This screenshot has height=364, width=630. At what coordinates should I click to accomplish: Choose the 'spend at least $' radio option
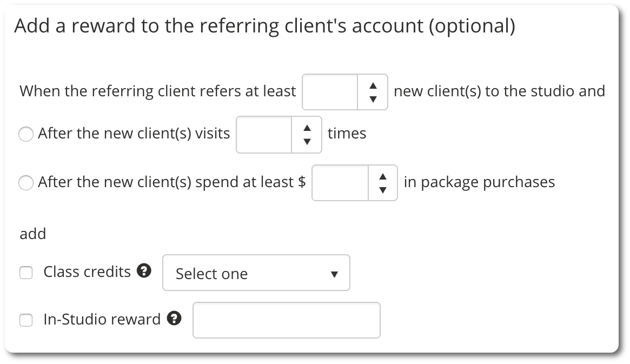coord(26,182)
